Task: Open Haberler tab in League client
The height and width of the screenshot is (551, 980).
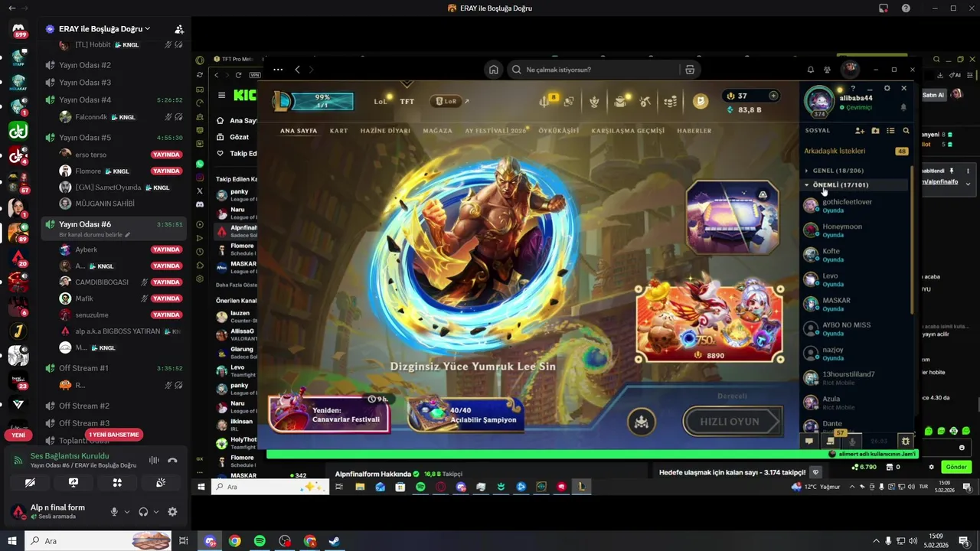Action: click(694, 131)
